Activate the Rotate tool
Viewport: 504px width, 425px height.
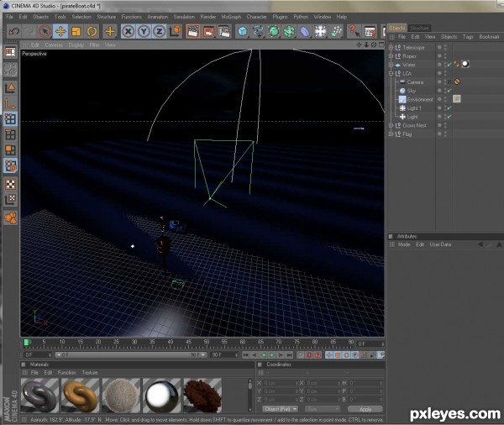click(x=92, y=32)
